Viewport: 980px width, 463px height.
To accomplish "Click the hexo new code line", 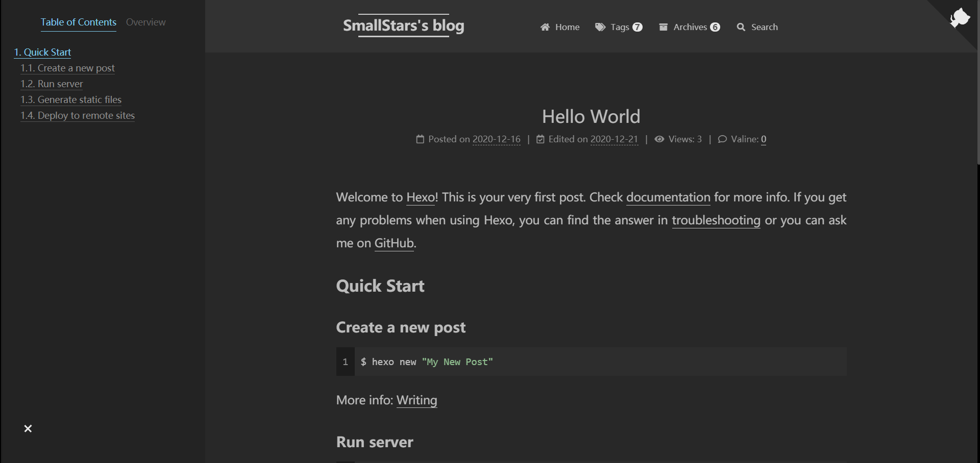I will [427, 362].
